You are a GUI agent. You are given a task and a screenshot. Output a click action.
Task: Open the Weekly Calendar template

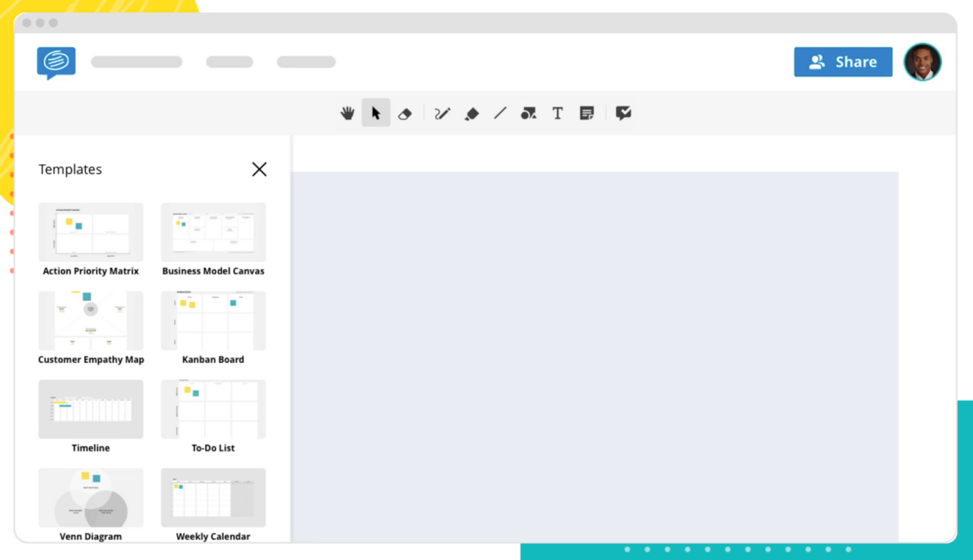click(213, 498)
